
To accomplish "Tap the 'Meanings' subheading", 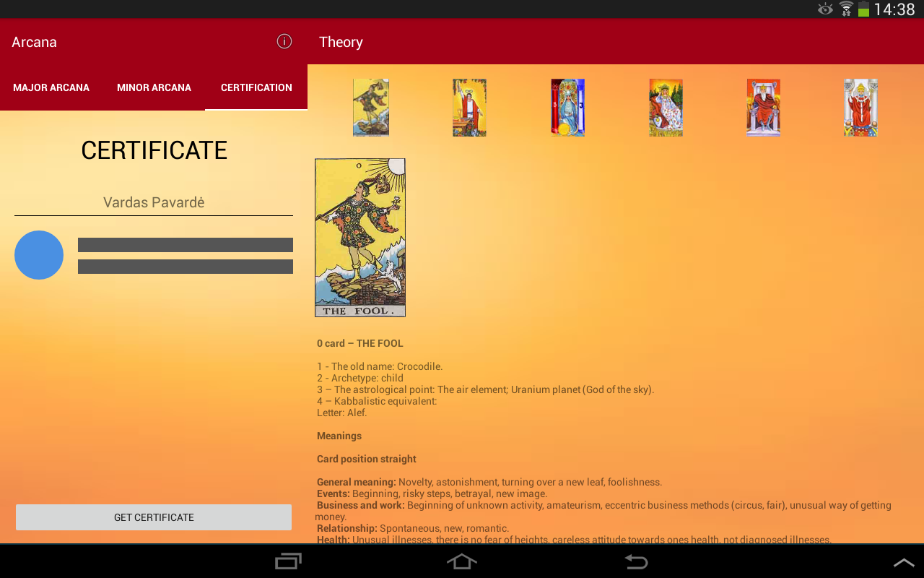I will coord(339,436).
